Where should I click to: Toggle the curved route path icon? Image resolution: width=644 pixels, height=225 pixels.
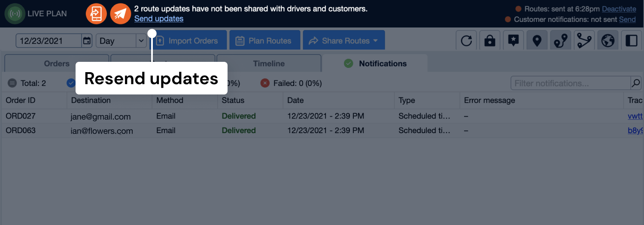coord(560,41)
